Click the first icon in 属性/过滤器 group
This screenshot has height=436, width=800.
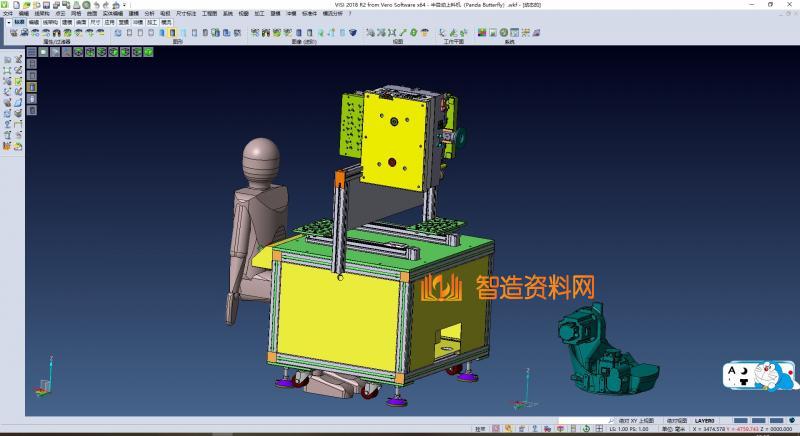(x=13, y=33)
